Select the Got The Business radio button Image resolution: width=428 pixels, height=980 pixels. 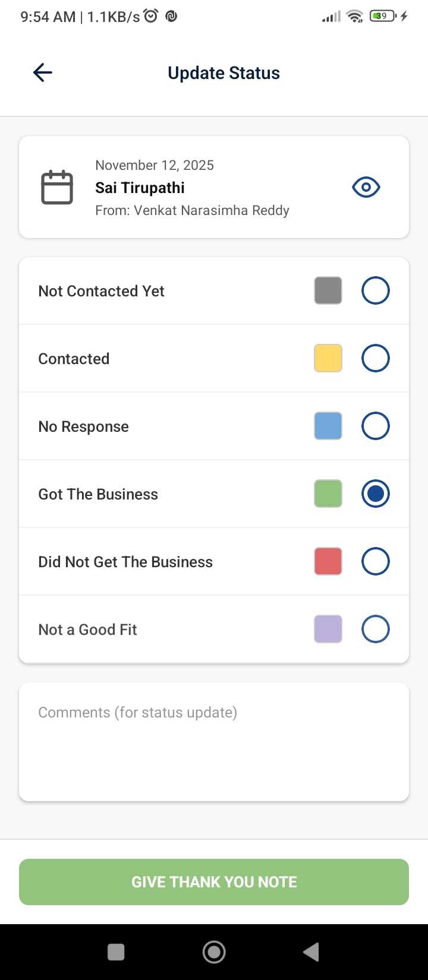tap(375, 494)
